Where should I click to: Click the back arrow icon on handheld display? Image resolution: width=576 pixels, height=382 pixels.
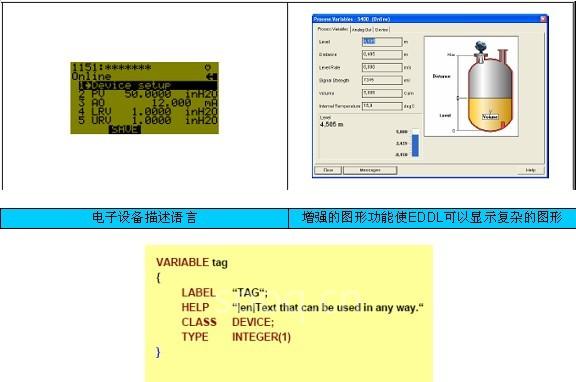212,77
